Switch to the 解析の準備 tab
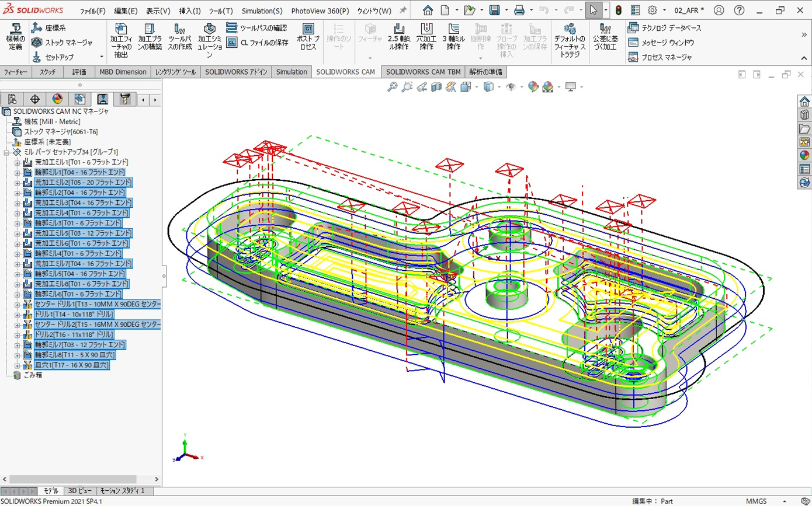This screenshot has width=812, height=506. 486,72
